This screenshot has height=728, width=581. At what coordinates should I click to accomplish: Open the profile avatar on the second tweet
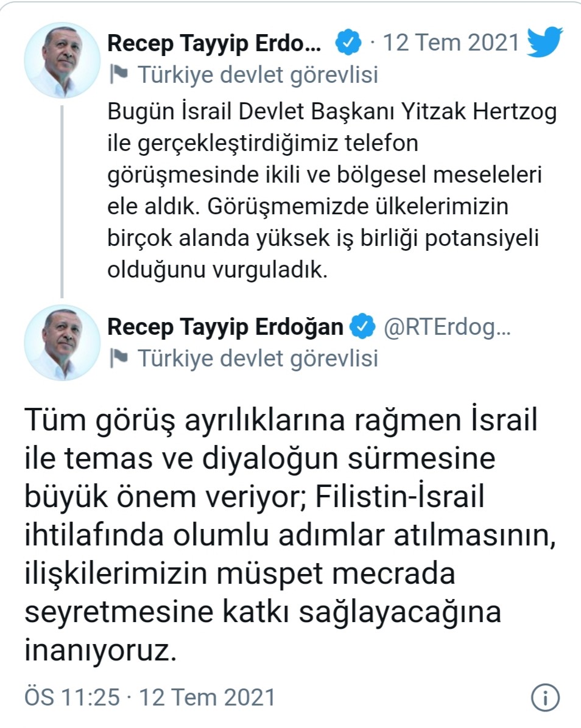[62, 342]
